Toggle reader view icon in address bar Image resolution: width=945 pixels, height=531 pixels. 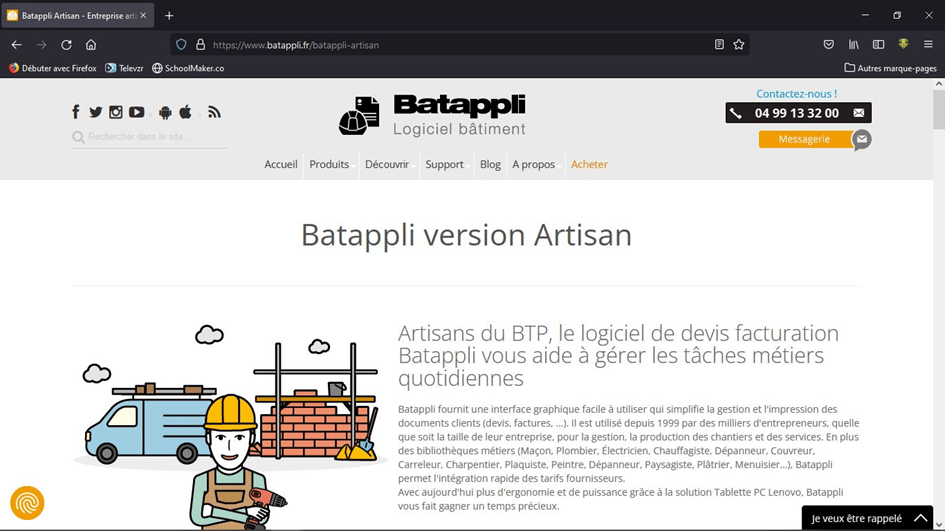[719, 45]
